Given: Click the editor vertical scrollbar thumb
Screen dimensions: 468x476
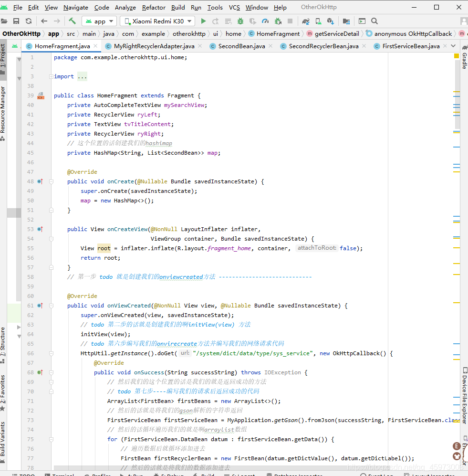Looking at the screenshot, I should coord(457,94).
